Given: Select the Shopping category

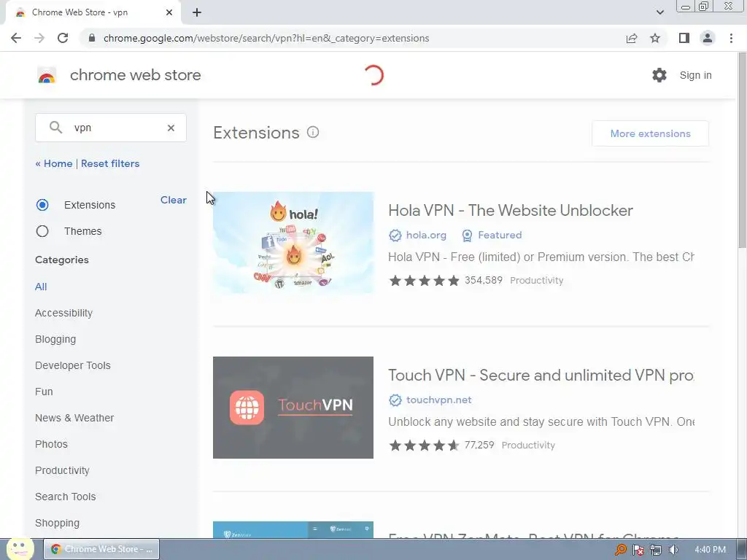Looking at the screenshot, I should [57, 523].
